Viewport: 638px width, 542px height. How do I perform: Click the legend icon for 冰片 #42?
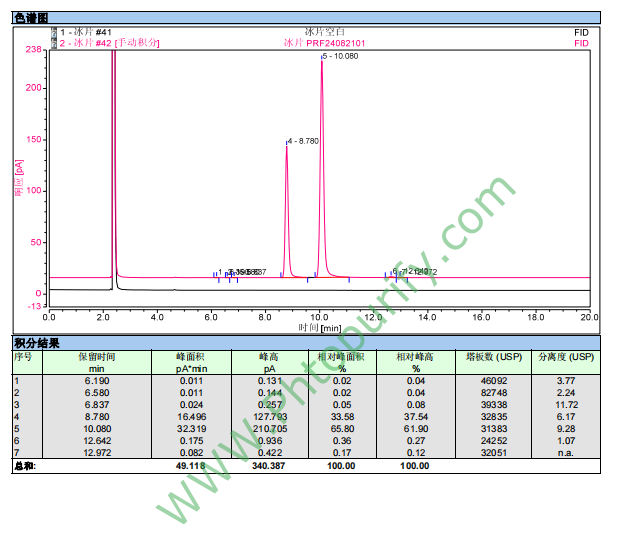(54, 43)
